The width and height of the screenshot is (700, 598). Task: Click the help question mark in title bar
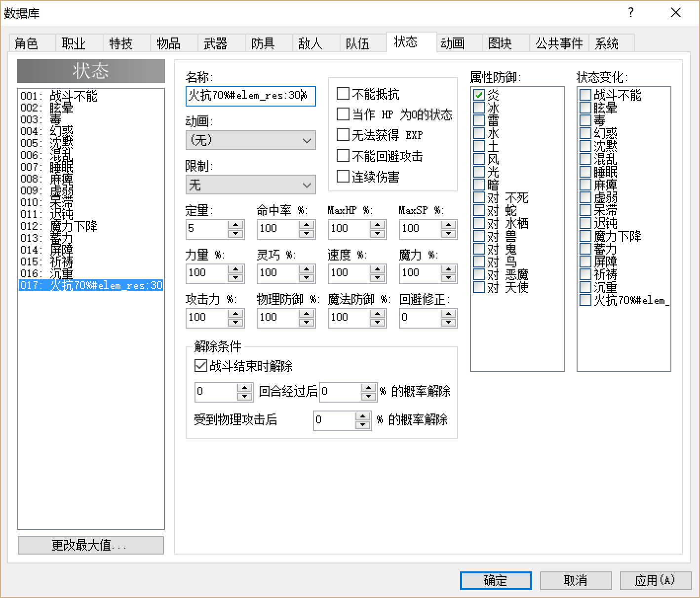click(x=630, y=13)
